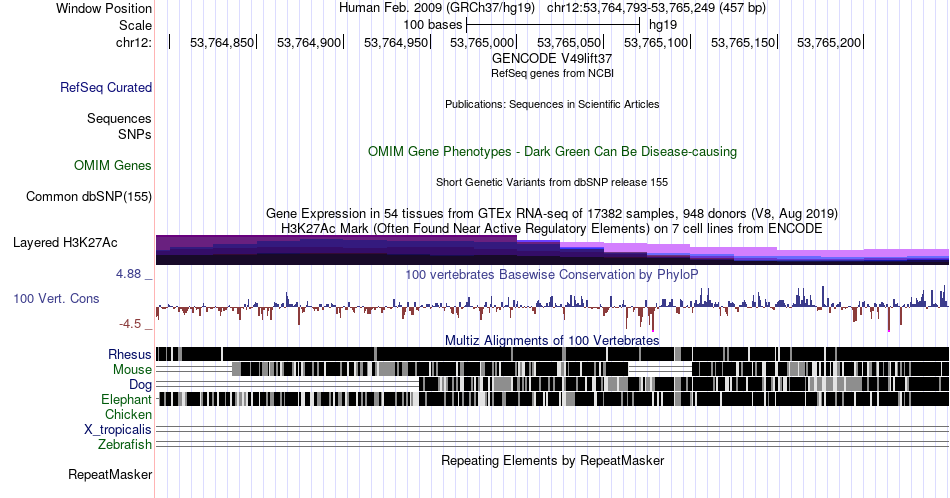Select the RepeatMasker track label
950x498 pixels.
pos(110,474)
